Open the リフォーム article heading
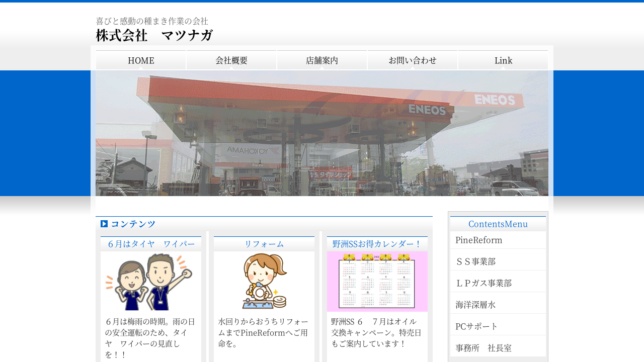 click(264, 244)
